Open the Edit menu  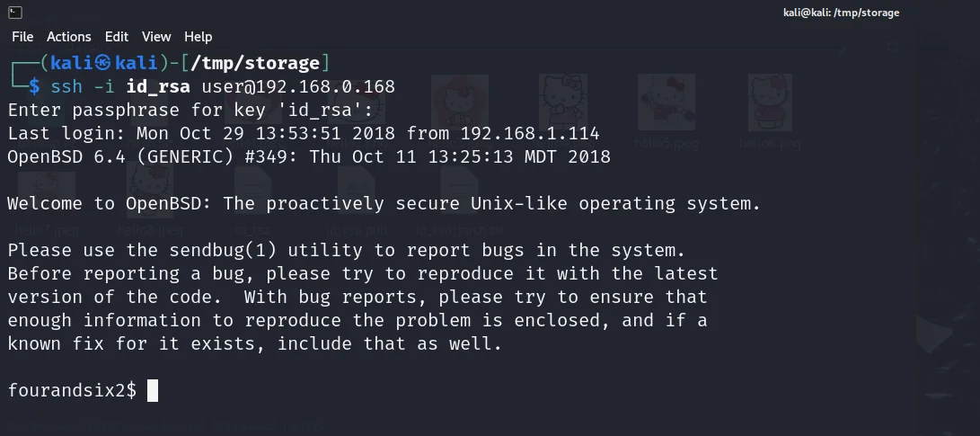pos(117,37)
